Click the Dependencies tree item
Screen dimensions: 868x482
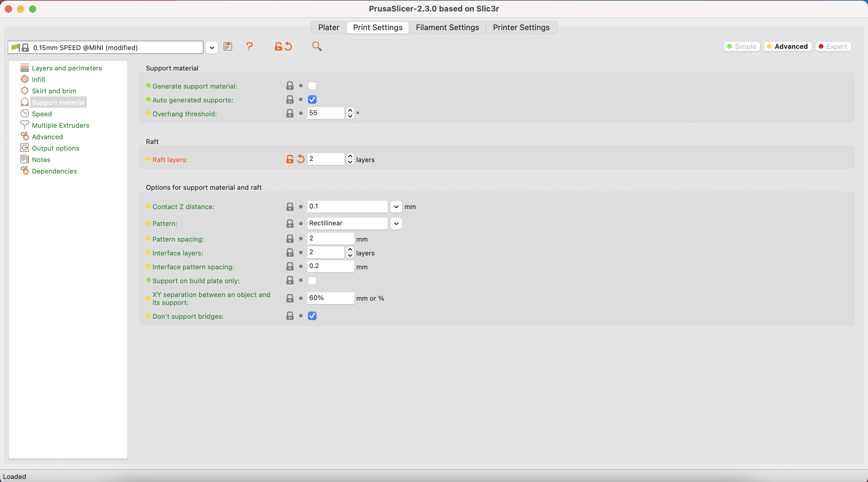click(x=54, y=171)
